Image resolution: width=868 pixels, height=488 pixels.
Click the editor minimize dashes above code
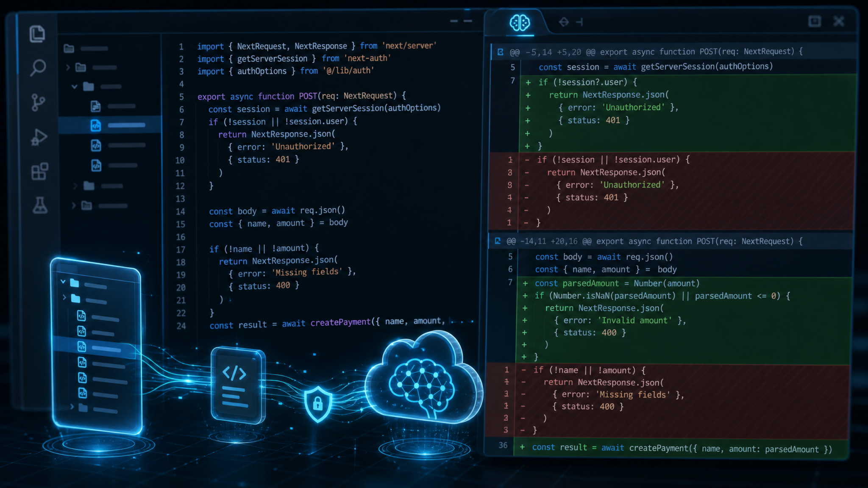coord(461,21)
